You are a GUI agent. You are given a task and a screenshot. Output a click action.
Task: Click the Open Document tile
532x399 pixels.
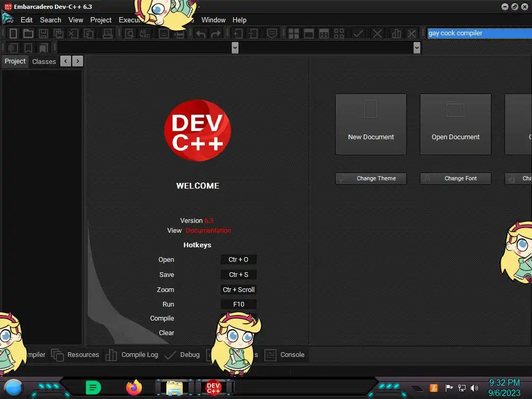456,125
